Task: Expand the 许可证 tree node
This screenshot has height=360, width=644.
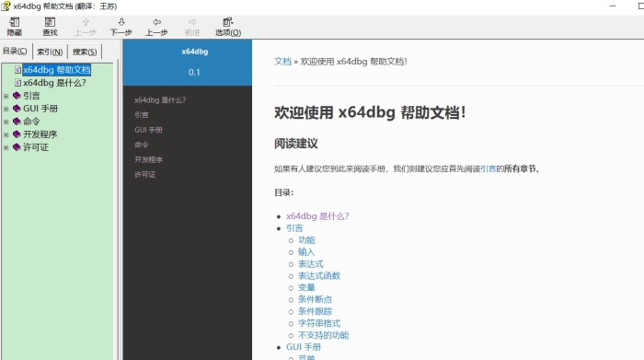Action: [6, 147]
